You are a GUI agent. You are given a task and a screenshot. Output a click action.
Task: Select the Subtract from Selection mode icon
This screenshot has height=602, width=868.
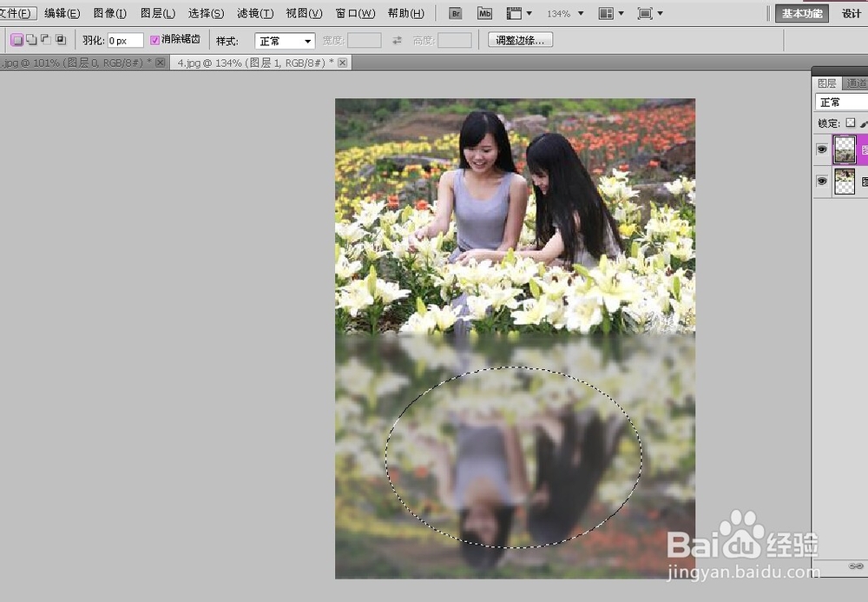tap(46, 40)
